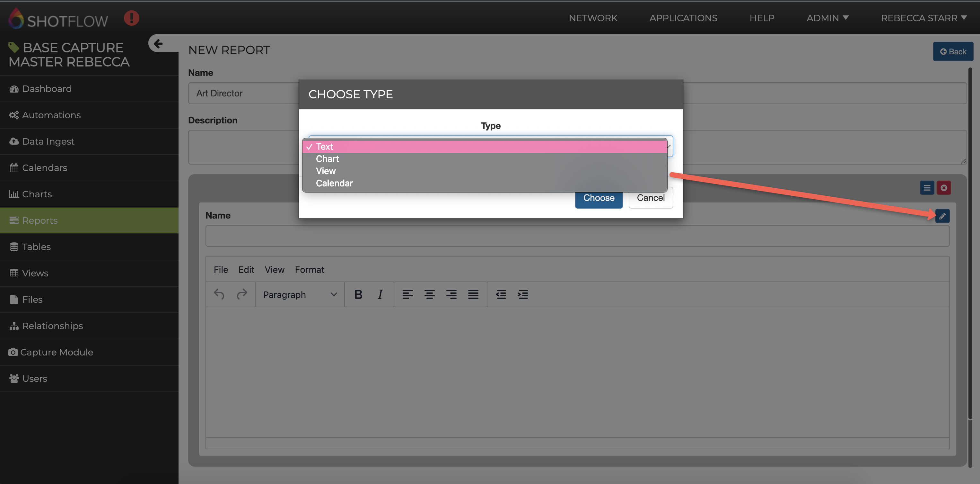This screenshot has width=980, height=484.
Task: Center align text in editor
Action: coord(429,294)
